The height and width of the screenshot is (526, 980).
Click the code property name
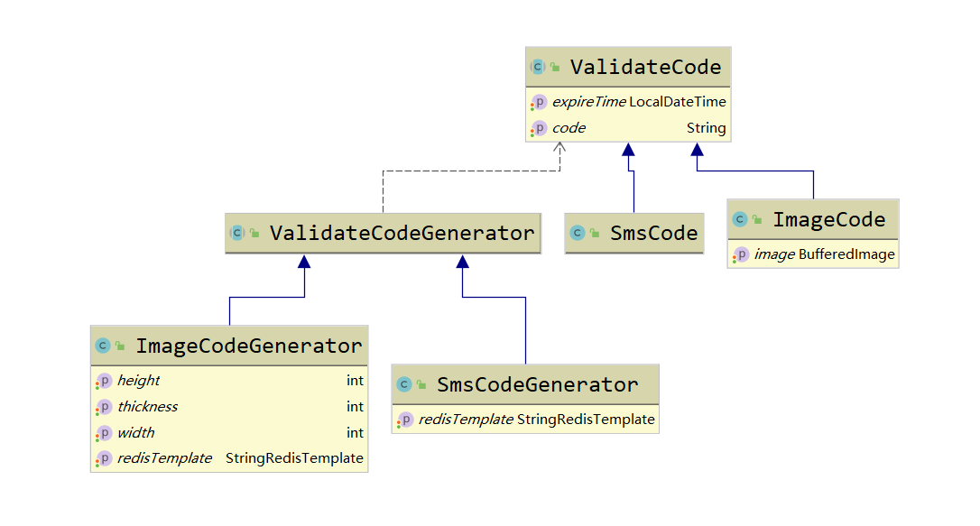point(569,128)
